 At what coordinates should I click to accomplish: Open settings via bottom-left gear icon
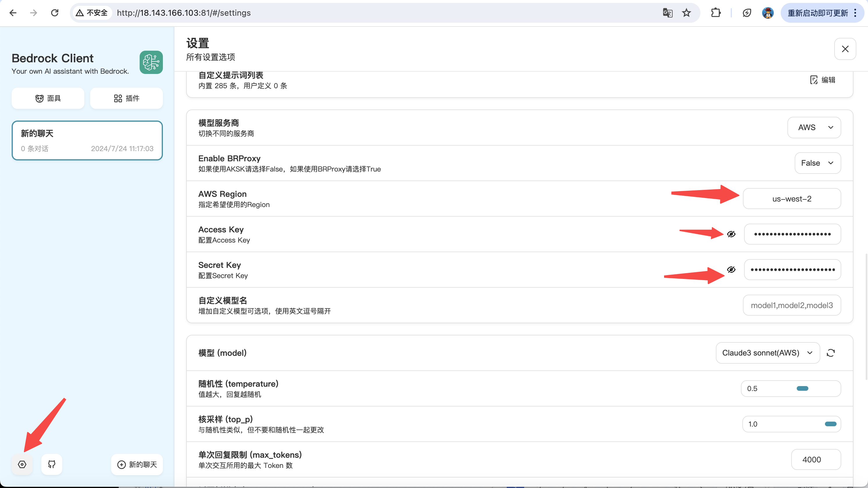coord(22,464)
